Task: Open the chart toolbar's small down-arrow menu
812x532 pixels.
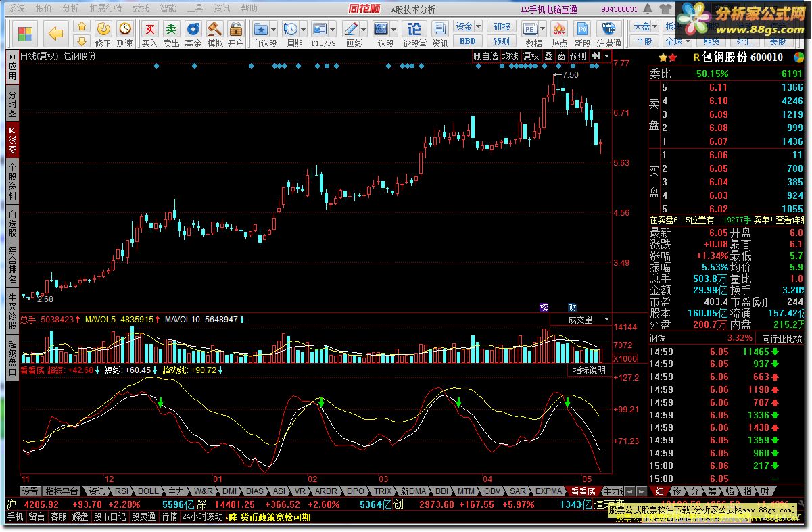Action: [x=606, y=57]
